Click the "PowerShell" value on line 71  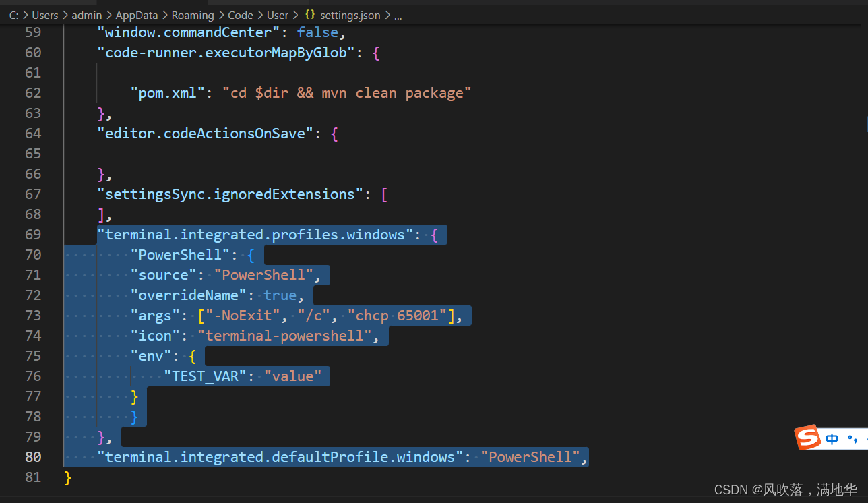pos(264,275)
